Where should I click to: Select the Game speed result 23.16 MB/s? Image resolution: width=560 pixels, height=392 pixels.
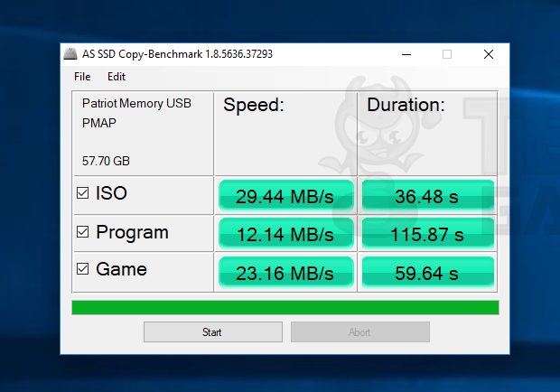click(x=285, y=272)
